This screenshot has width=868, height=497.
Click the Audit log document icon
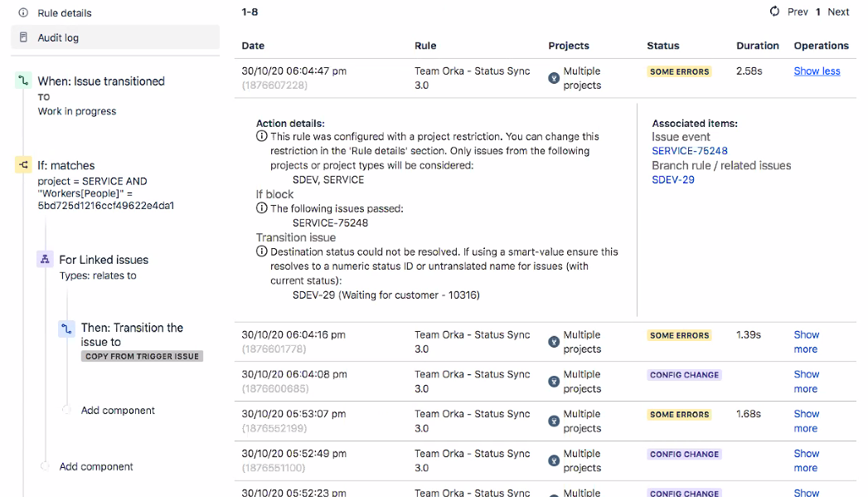23,37
